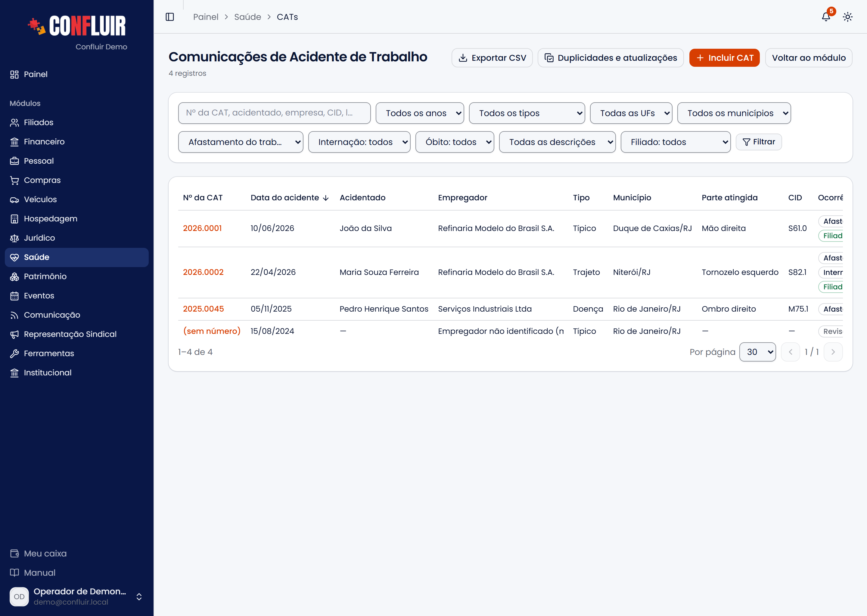Screen dimensions: 867x616
Task: Expand the Todos os anos dropdown
Action: (420, 113)
